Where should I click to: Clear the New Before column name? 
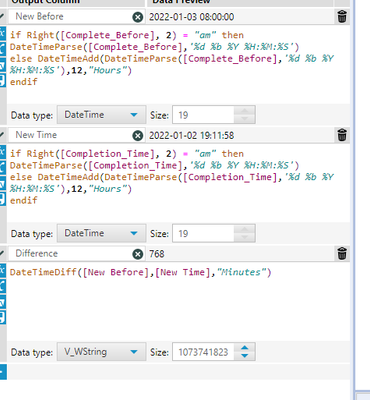pos(138,17)
